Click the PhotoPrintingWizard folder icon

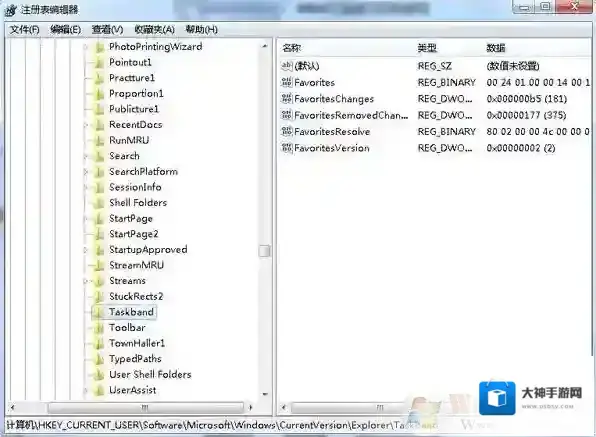(99, 47)
